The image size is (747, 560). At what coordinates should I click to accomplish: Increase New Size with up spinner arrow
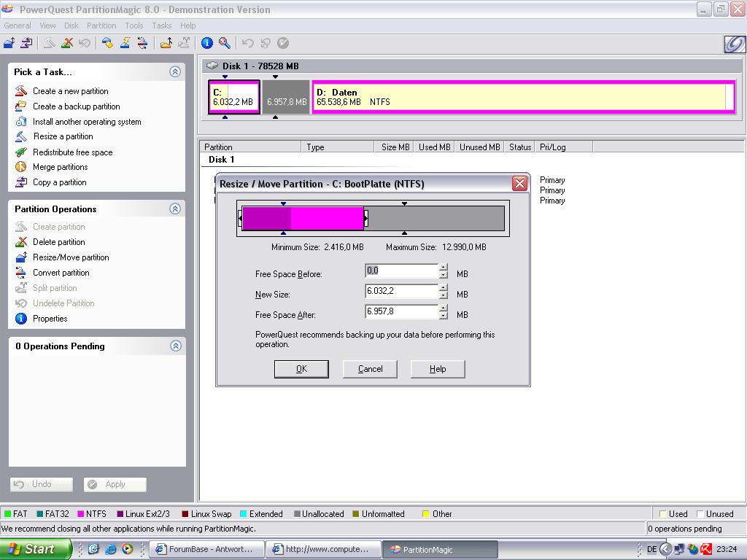click(444, 288)
